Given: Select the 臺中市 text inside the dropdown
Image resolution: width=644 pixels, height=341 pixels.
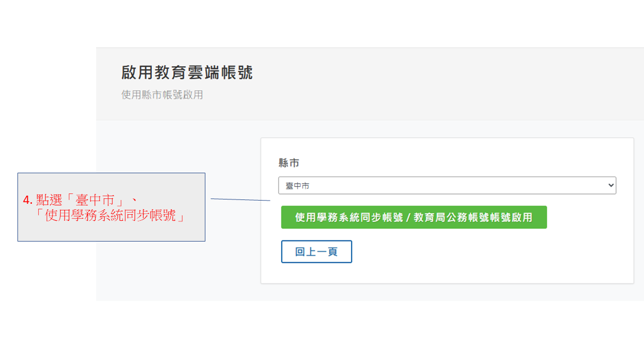Looking at the screenshot, I should [298, 186].
